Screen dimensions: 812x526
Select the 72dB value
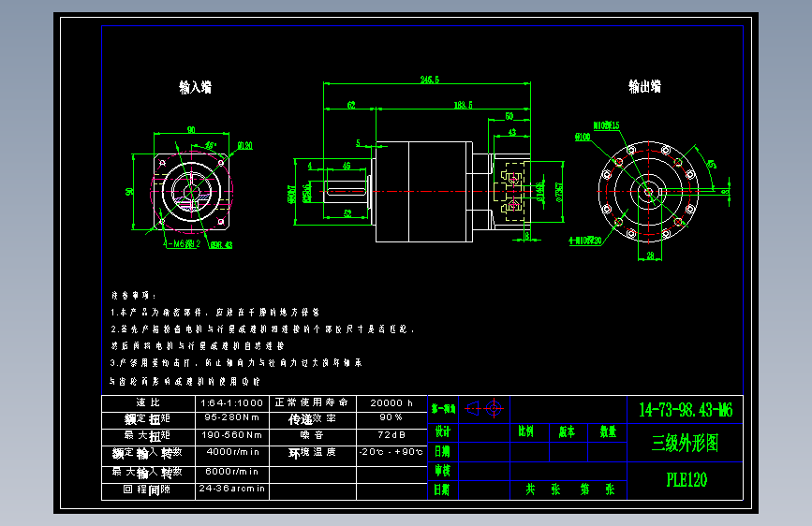[391, 435]
